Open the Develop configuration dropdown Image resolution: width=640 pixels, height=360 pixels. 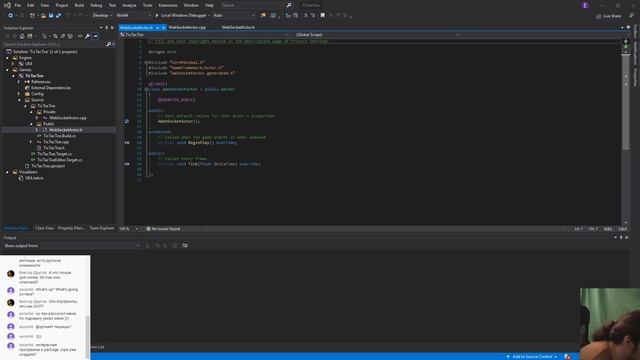[102, 16]
